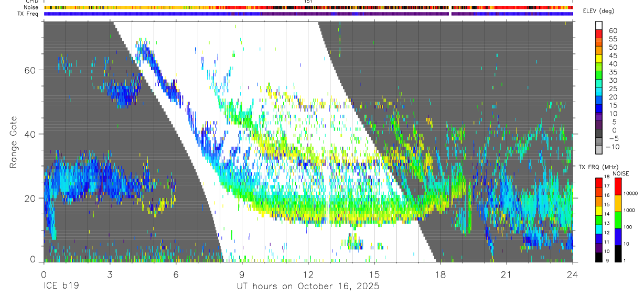Click the '9' UT hour tick label

point(242,274)
